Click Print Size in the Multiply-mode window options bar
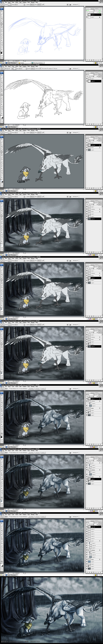 coord(43,389)
